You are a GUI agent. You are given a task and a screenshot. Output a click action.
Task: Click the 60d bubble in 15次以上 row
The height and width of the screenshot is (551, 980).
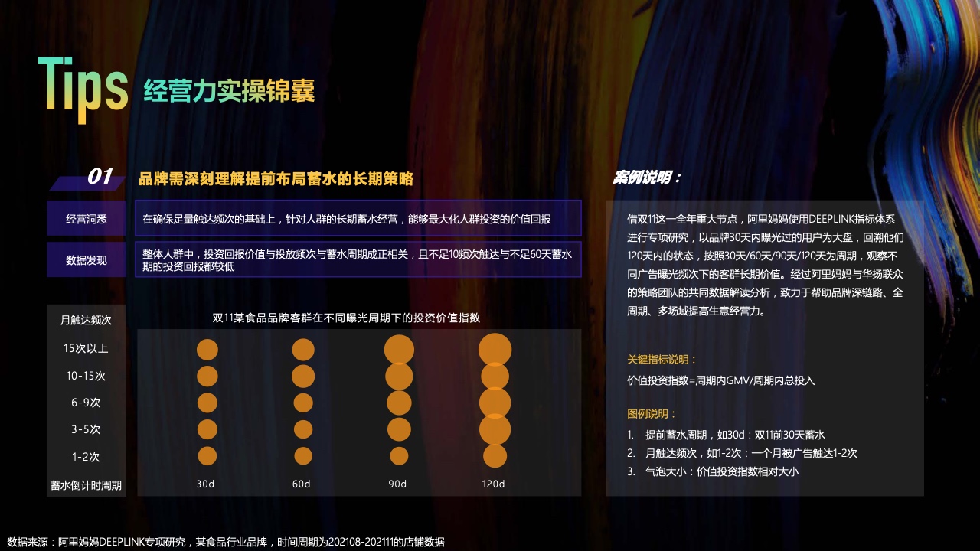[x=303, y=350]
